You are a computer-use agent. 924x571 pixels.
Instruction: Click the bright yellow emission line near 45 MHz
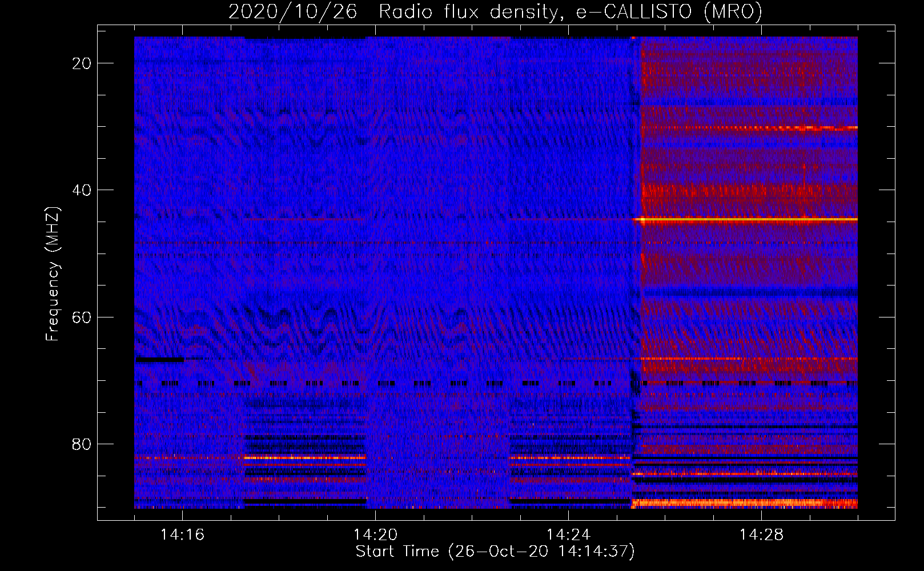click(745, 219)
